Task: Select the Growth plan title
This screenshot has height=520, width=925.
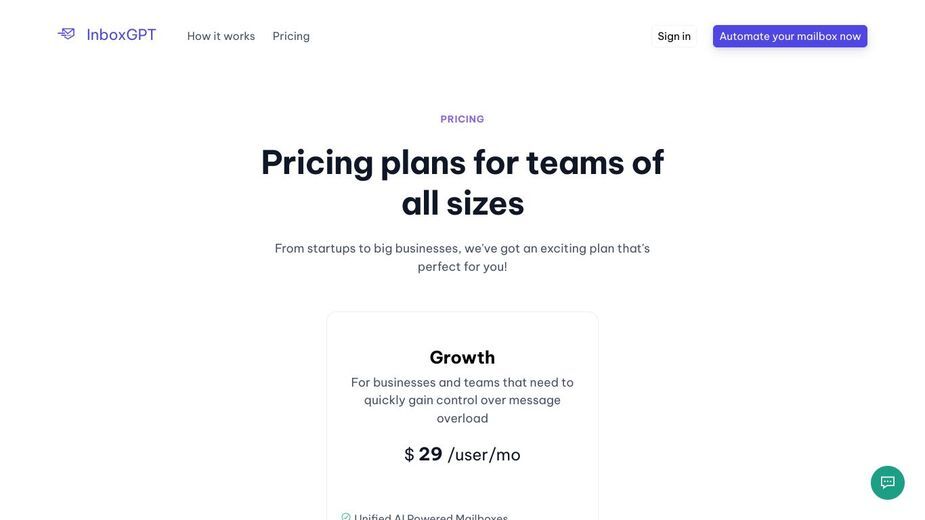Action: click(462, 357)
